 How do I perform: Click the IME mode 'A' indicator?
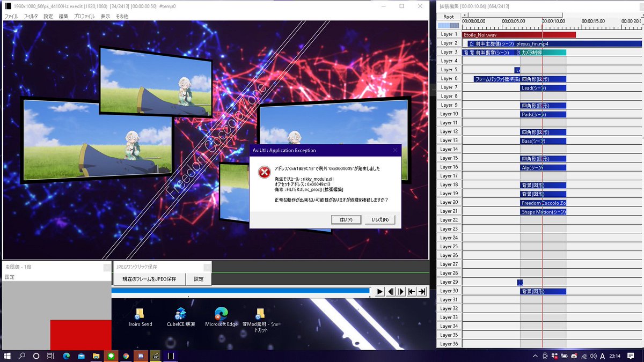603,356
